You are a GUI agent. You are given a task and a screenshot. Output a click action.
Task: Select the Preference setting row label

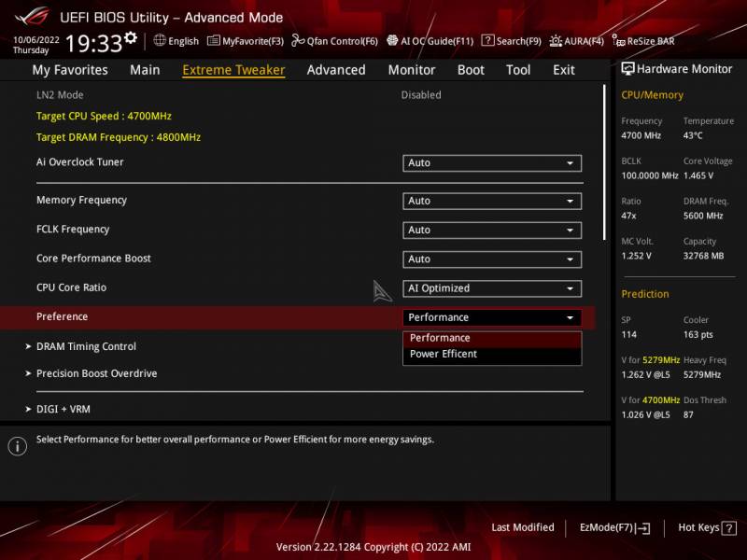62,316
